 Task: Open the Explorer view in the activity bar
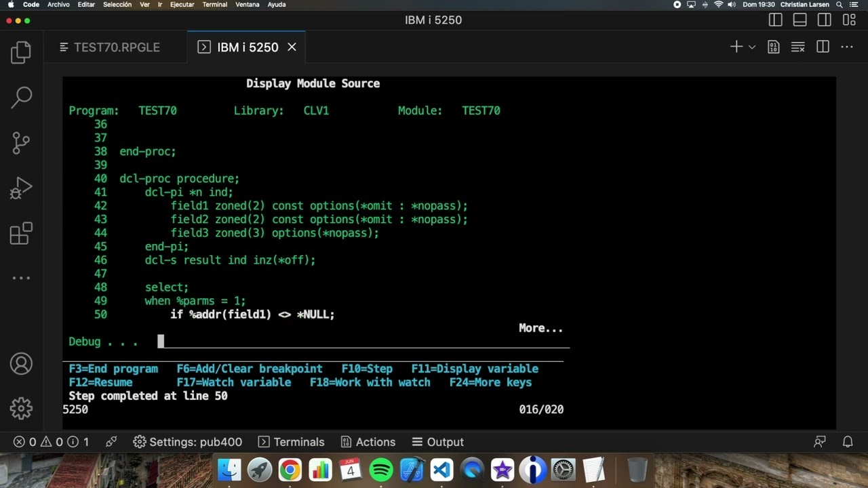[x=21, y=53]
